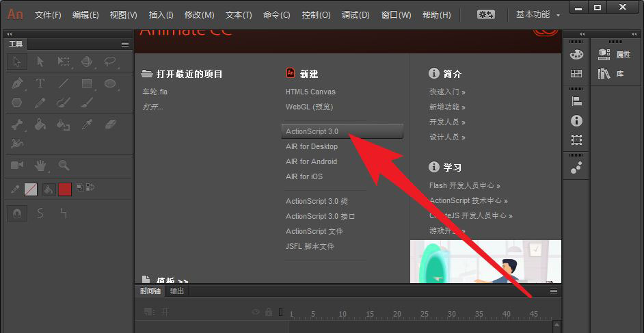Select the Oval tool
This screenshot has width=644, height=333.
(x=110, y=84)
